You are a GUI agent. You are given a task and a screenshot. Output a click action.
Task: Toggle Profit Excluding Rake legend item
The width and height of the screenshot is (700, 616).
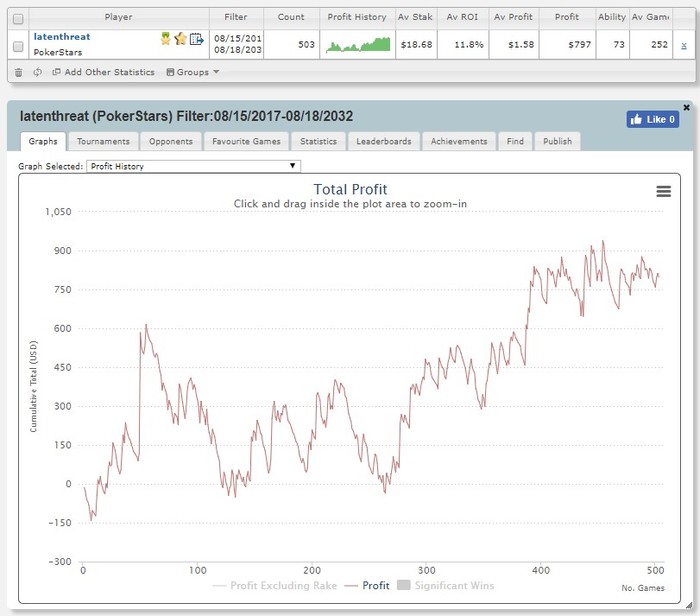coord(275,586)
